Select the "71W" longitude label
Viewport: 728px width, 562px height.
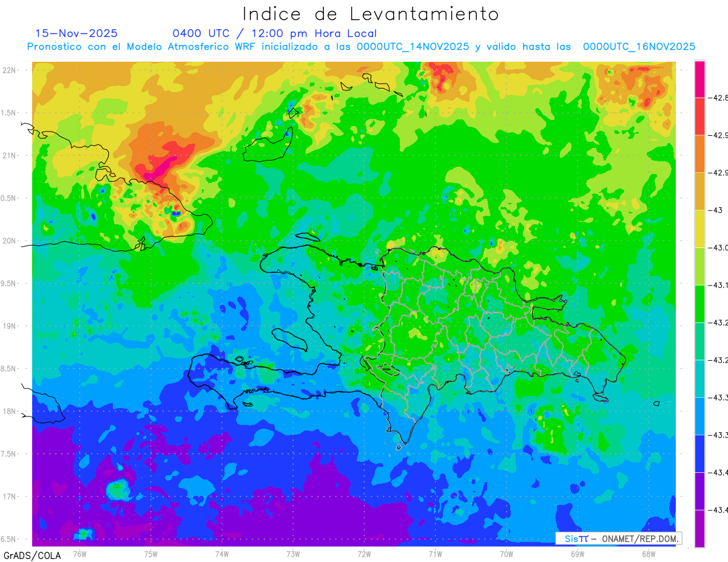point(435,553)
